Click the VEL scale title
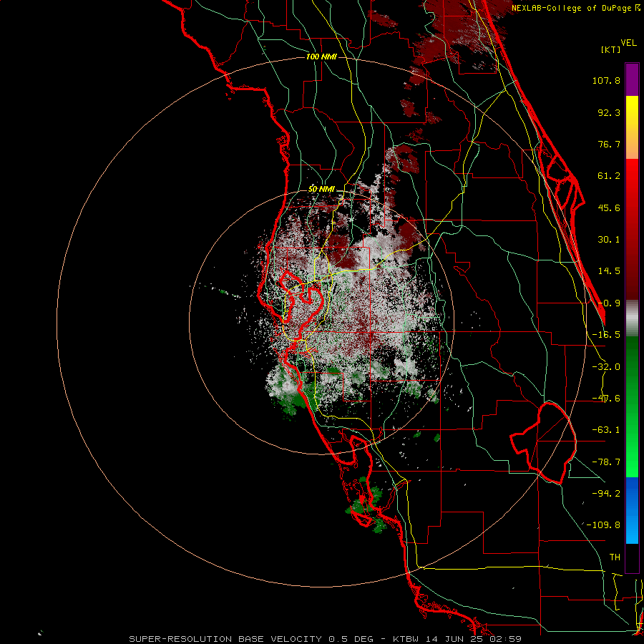644x644 pixels. (x=628, y=43)
